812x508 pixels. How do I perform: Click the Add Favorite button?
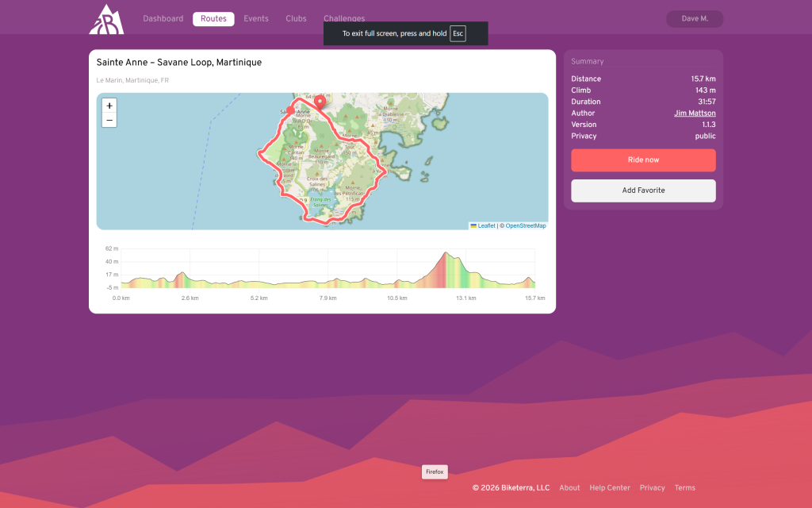click(x=643, y=190)
